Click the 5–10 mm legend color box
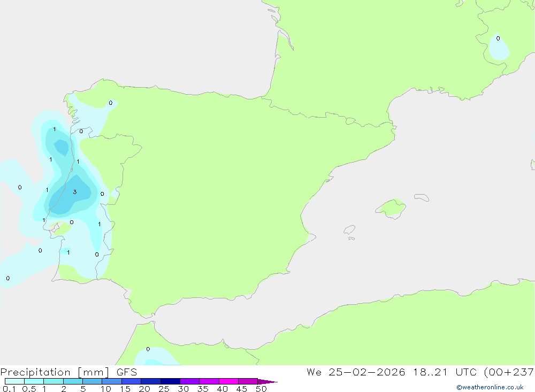This screenshot has height=392, width=535. pyautogui.click(x=92, y=381)
